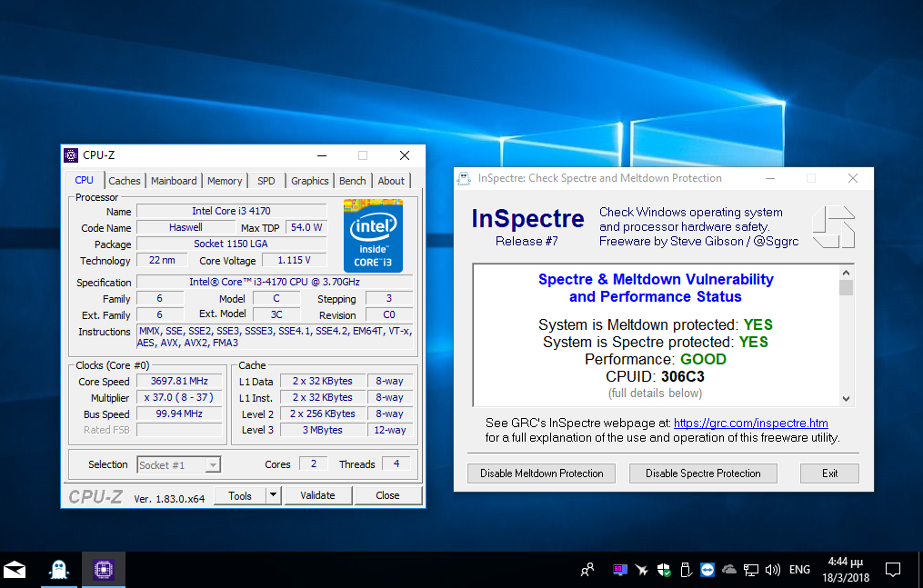Click Disable Spectre Protection button
Image resolution: width=923 pixels, height=588 pixels.
(x=703, y=473)
